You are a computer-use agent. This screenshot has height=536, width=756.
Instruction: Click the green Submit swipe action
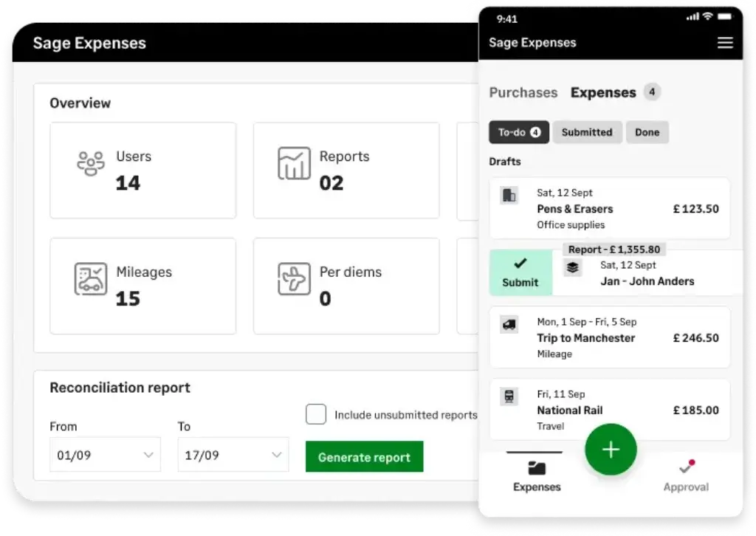coord(520,272)
